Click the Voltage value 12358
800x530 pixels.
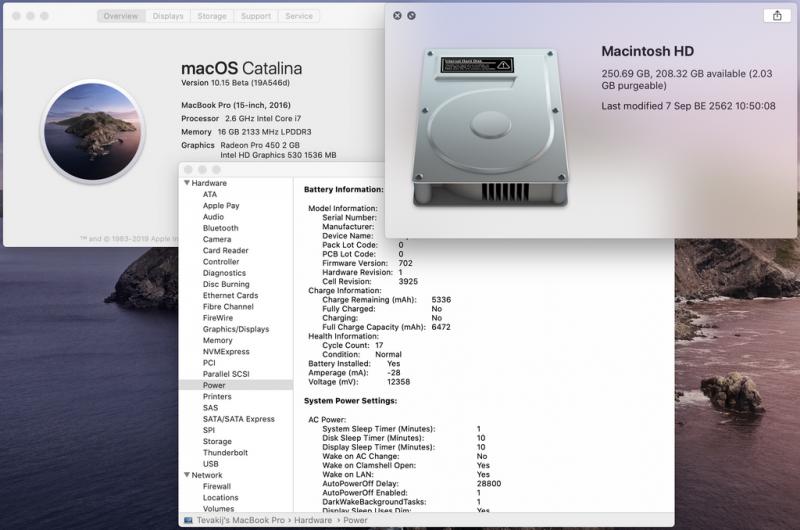398,382
